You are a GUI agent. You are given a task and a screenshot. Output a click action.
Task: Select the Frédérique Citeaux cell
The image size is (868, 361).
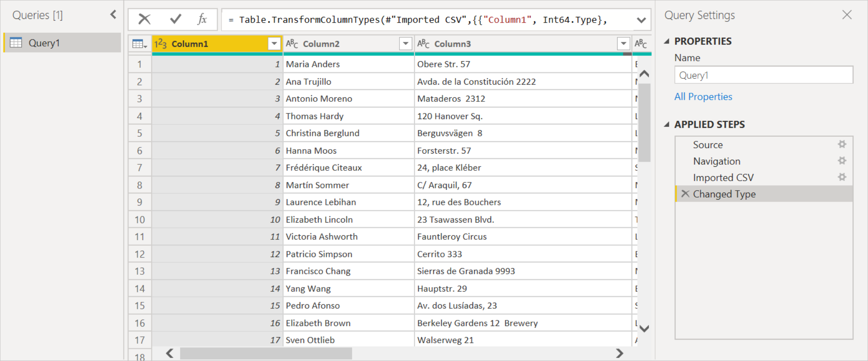349,168
